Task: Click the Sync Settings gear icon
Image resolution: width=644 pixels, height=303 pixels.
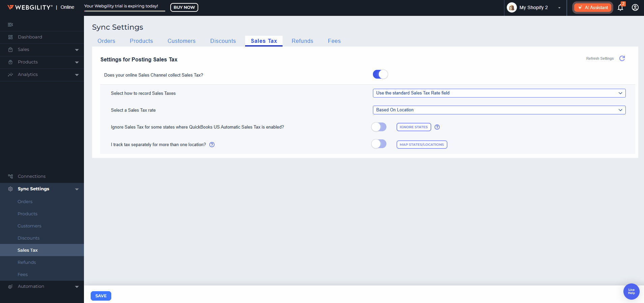Action: tap(10, 189)
